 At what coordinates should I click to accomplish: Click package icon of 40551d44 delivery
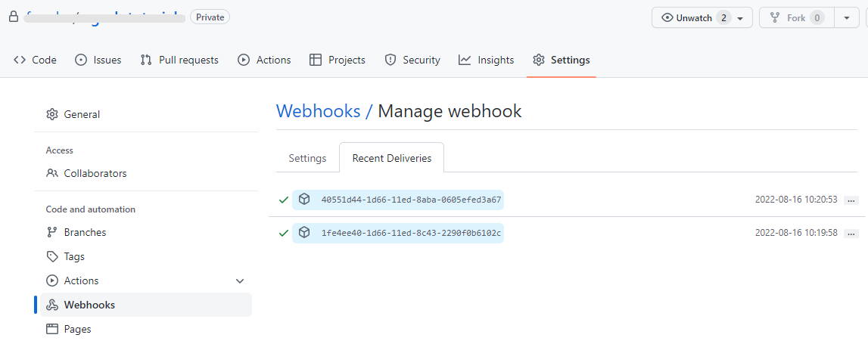point(304,199)
